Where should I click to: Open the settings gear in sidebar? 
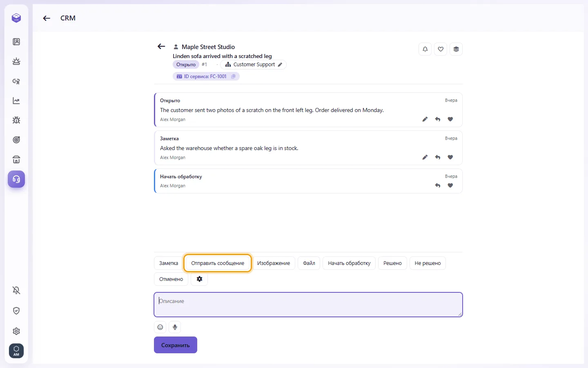16,331
